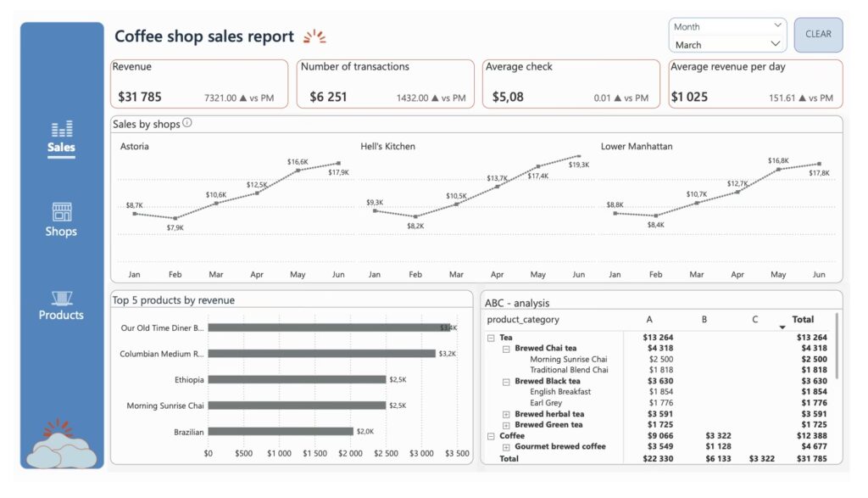Select the Brazilian revenue bar
The image size is (868, 498).
(281, 432)
